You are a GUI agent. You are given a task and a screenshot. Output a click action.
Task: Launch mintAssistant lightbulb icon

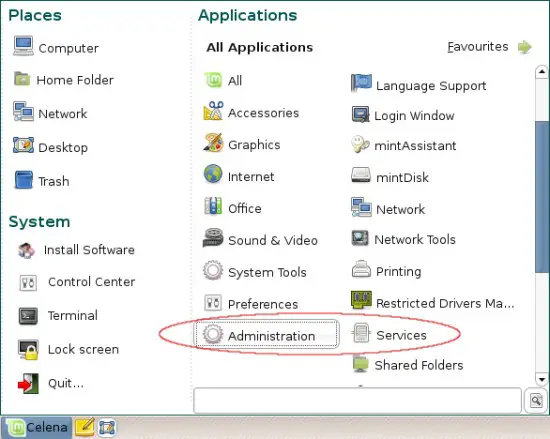coord(360,144)
